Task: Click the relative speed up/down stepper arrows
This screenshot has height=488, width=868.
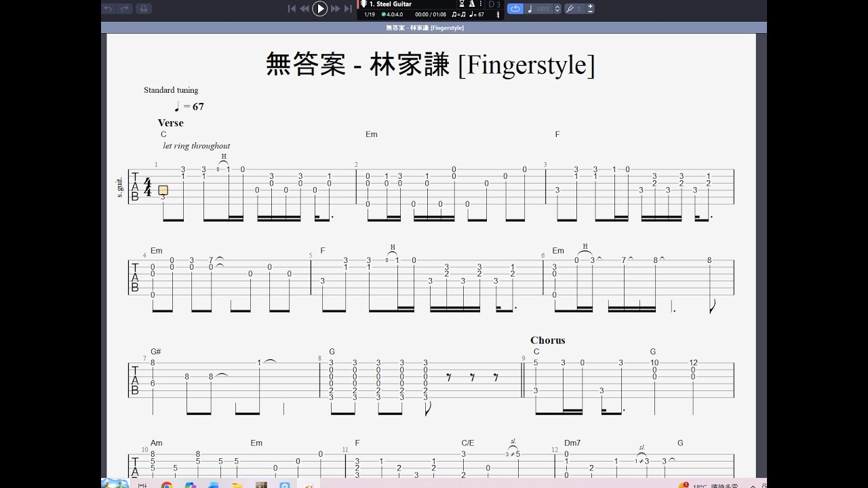Action: [557, 9]
